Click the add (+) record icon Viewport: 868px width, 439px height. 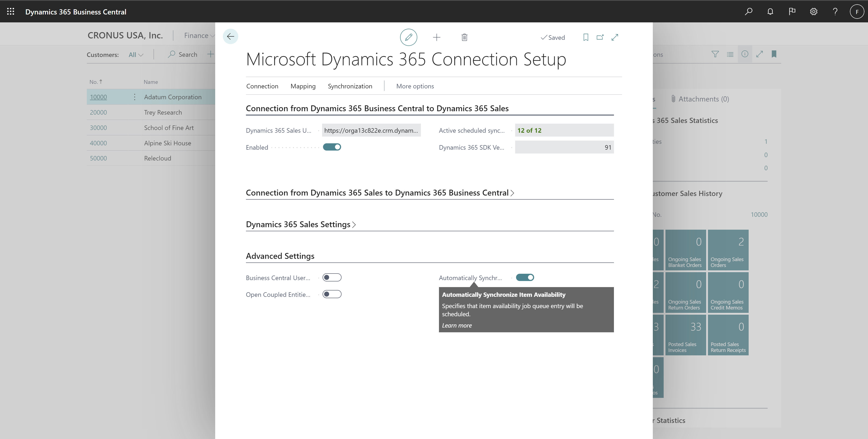coord(436,37)
